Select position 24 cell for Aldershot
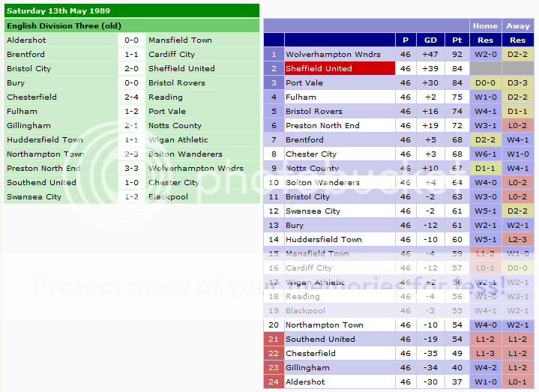Screen dimensions: 539x392 point(274,382)
